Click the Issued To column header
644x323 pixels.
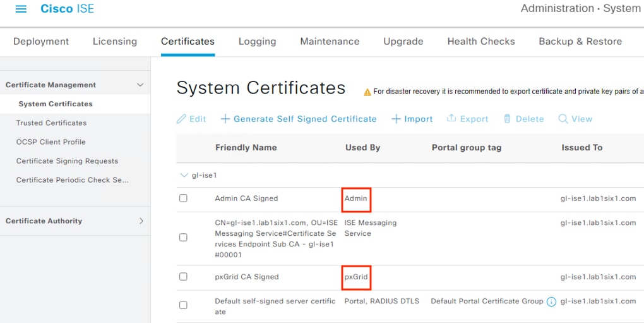(x=582, y=147)
